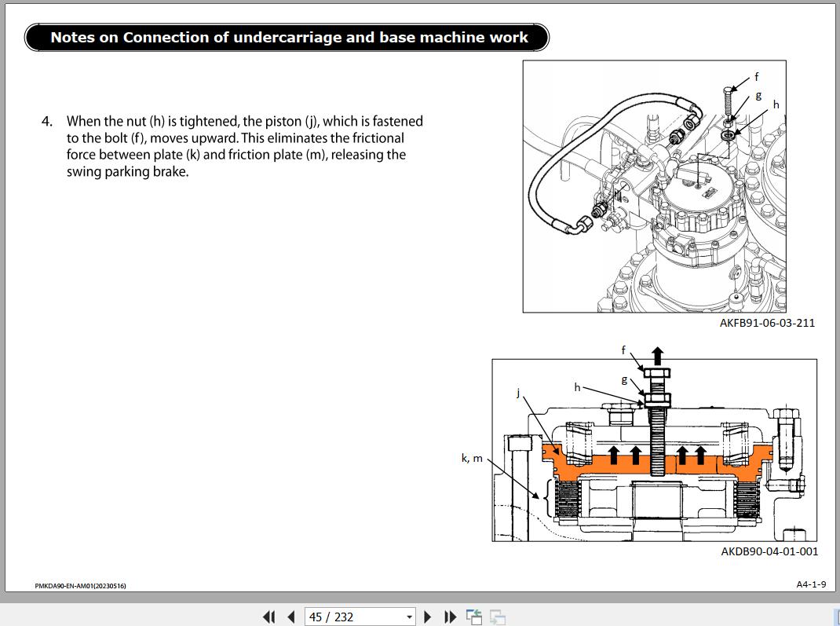Click the step 4 instruction paragraph
The height and width of the screenshot is (626, 840).
(244, 146)
